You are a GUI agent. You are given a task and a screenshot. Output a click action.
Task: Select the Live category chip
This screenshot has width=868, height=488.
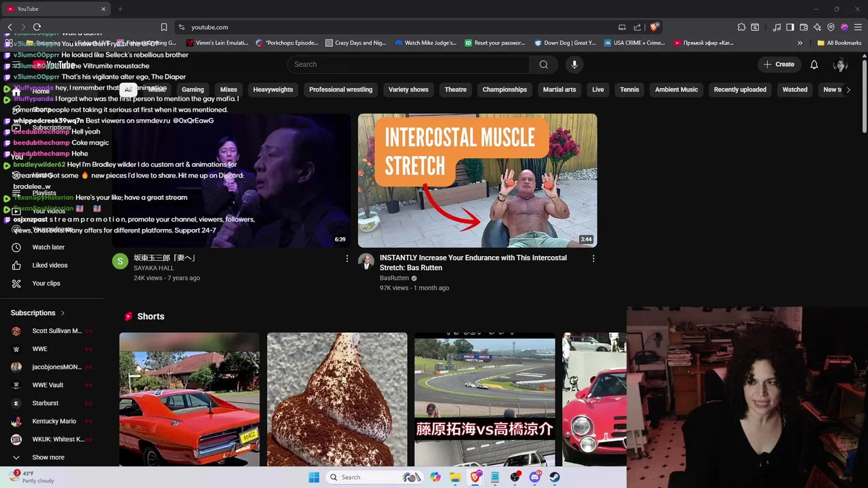[598, 89]
